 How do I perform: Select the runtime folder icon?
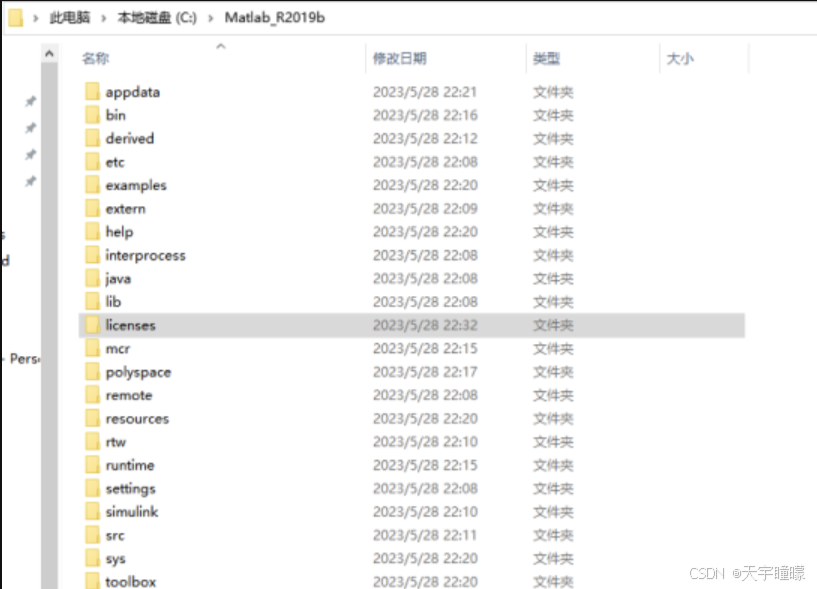click(x=92, y=464)
